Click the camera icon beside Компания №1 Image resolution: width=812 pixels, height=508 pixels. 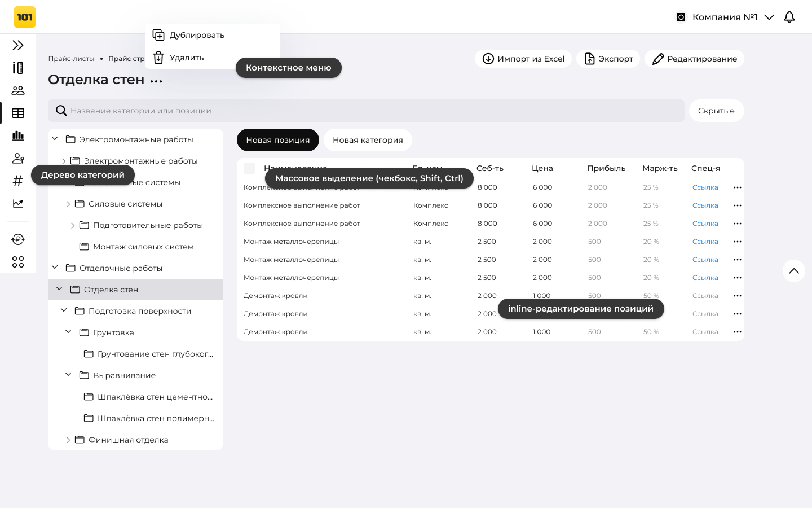[681, 17]
